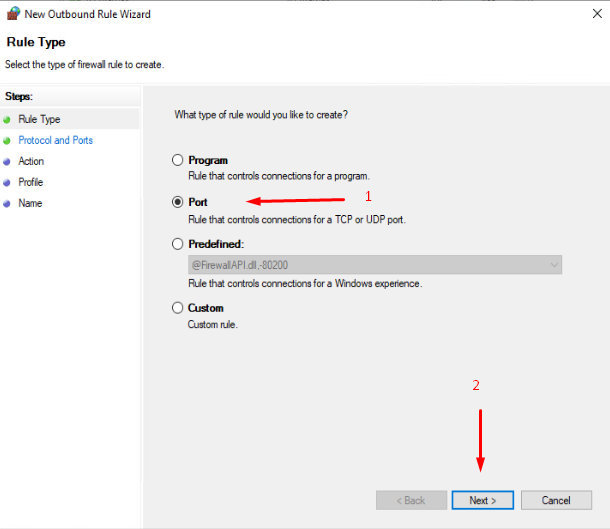Click the @FirewallAPI.dll,-80200 combo box

click(x=375, y=265)
